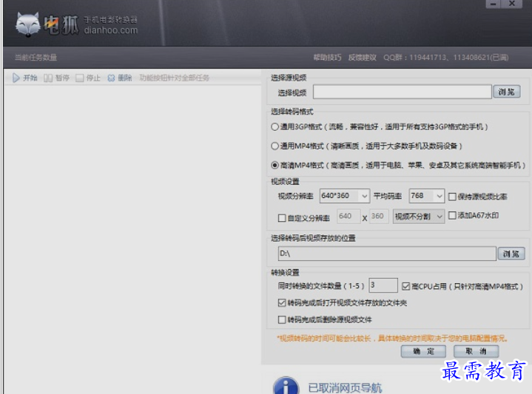The image size is (532, 394).
Task: Select 高清MP4格式 radio option
Action: pos(275,166)
